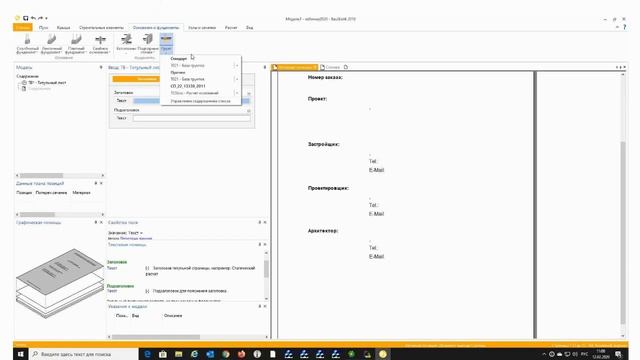The image size is (640, 360).
Task: Click the highlighted Грунт ribbon button
Action: (x=166, y=44)
